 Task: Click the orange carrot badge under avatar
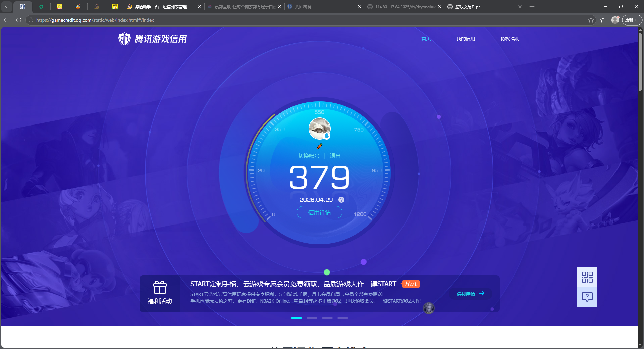coord(319,146)
